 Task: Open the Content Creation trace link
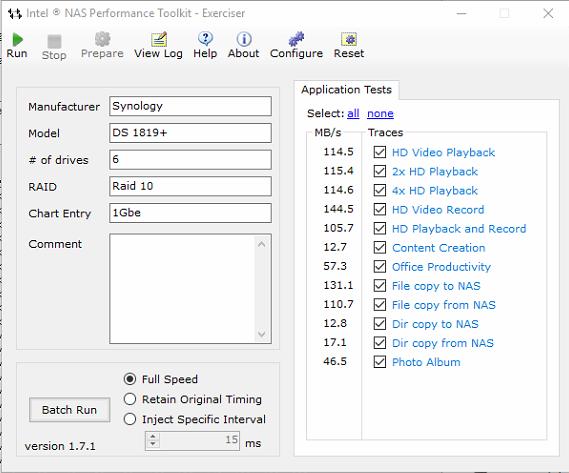coord(438,248)
